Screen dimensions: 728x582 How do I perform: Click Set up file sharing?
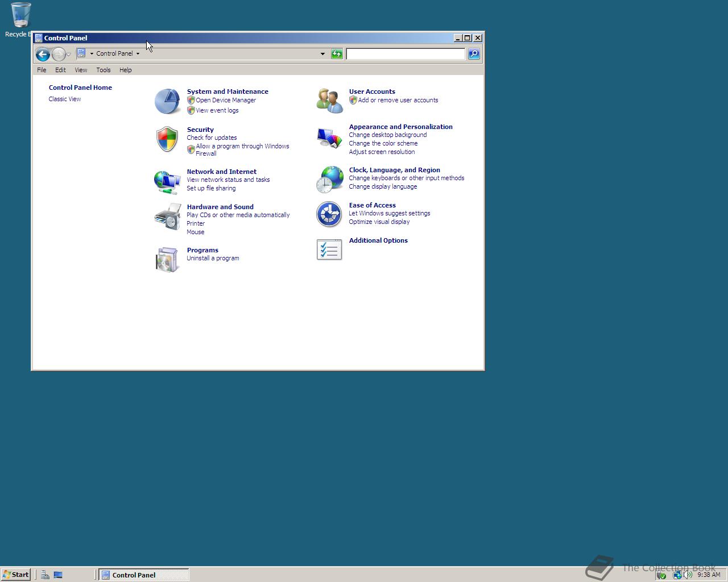click(211, 188)
